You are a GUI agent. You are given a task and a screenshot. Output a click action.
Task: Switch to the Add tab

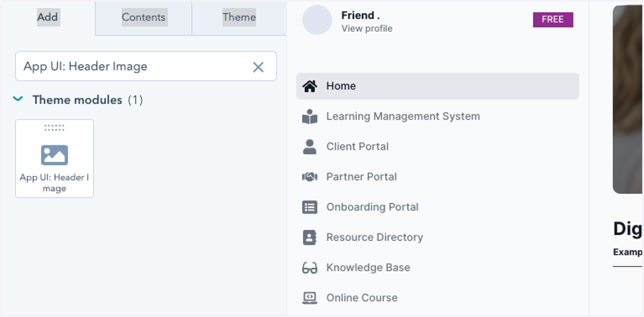point(47,17)
